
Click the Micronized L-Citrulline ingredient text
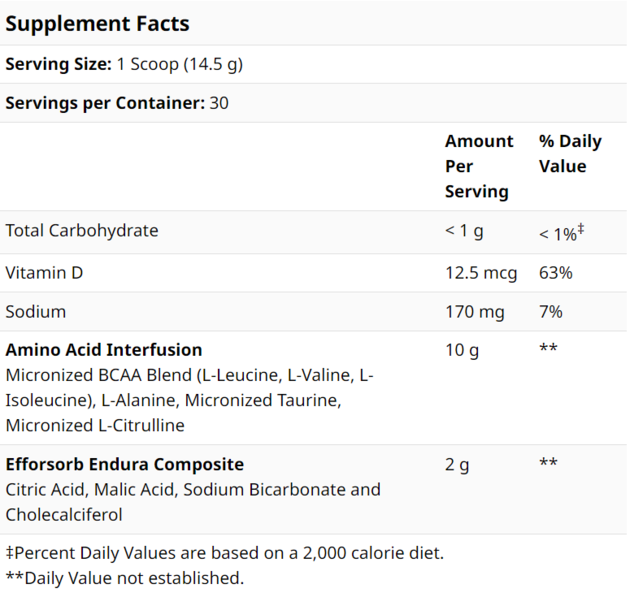95,425
